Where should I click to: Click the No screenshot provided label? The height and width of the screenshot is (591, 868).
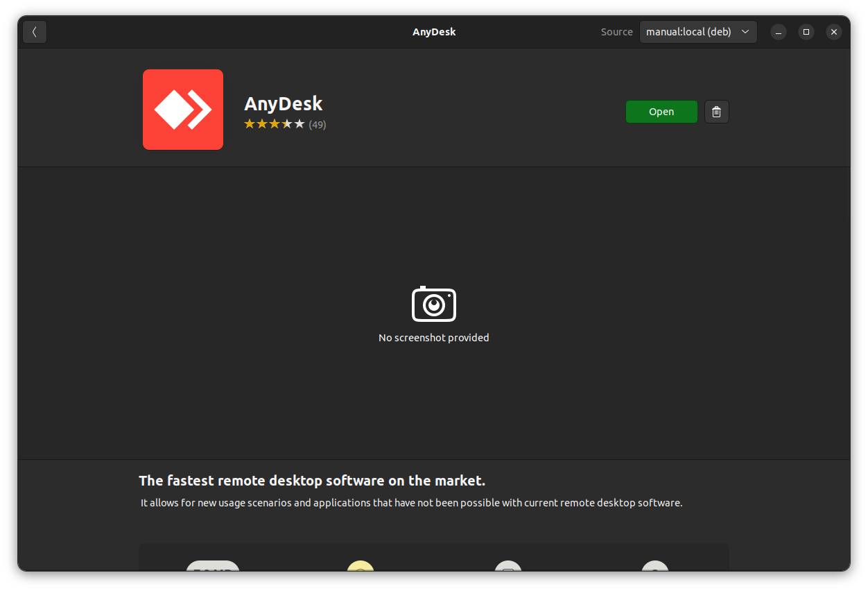(x=433, y=337)
